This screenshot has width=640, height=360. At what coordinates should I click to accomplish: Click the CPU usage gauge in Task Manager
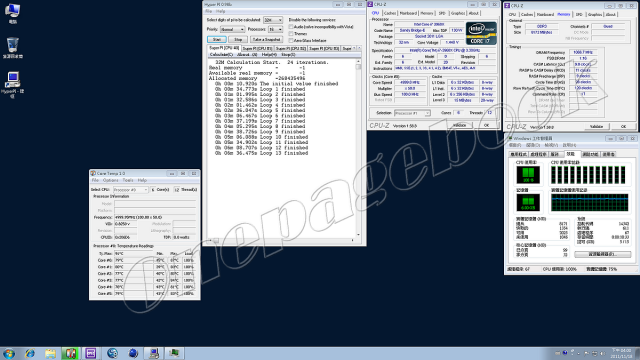click(528, 175)
